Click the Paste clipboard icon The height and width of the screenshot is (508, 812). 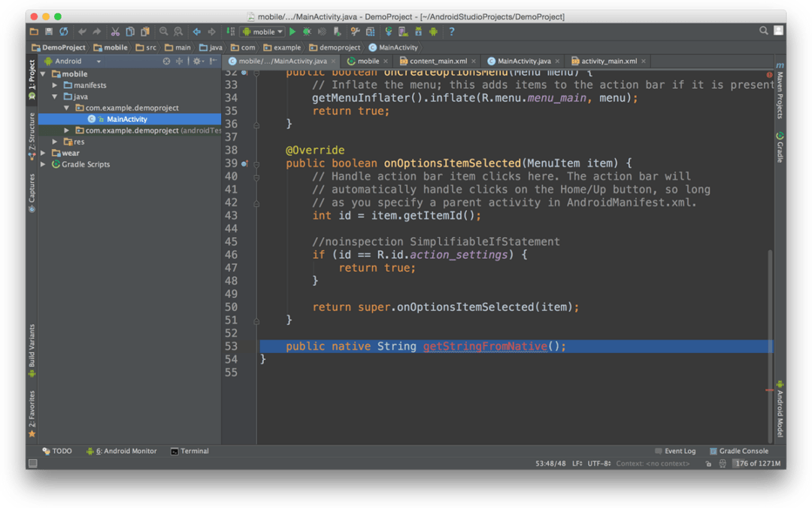tap(146, 32)
